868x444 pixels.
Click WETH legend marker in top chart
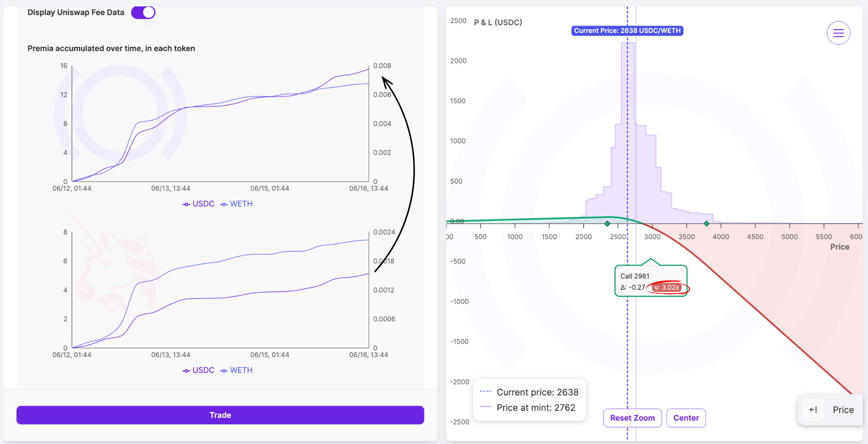pos(224,204)
